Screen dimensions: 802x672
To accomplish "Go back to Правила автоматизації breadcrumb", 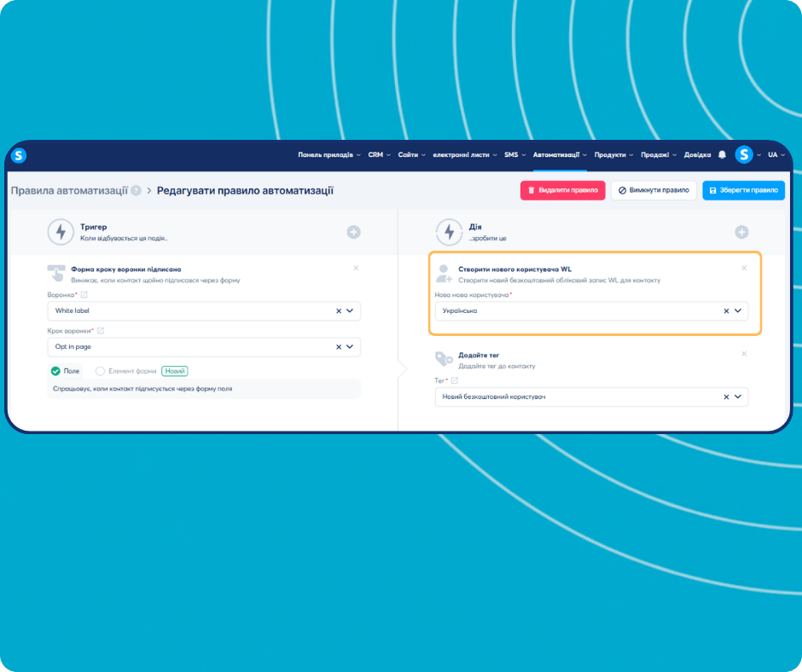I will 70,191.
